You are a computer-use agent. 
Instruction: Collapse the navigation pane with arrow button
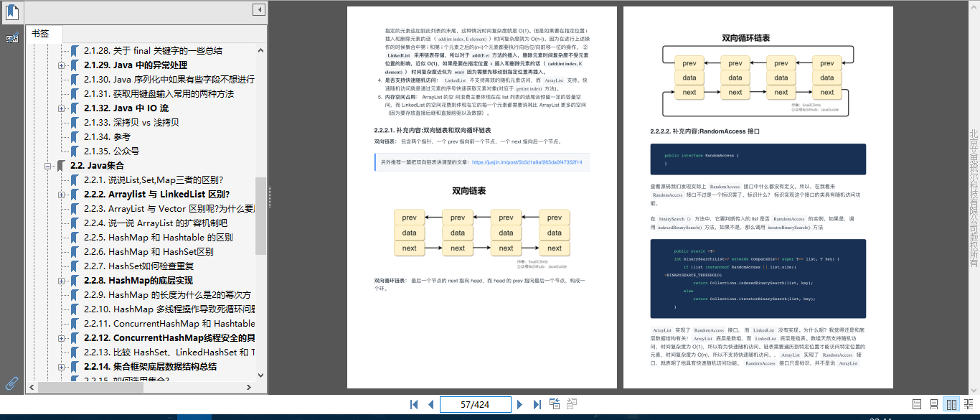tap(259, 9)
